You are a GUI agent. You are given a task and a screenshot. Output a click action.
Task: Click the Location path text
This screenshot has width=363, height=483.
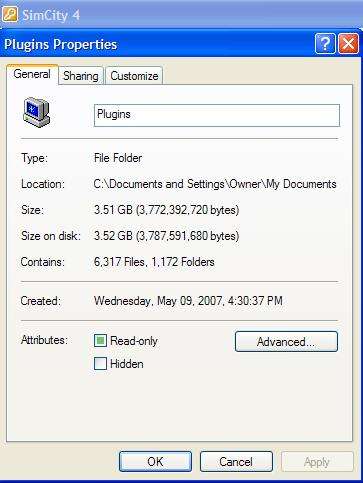(215, 184)
